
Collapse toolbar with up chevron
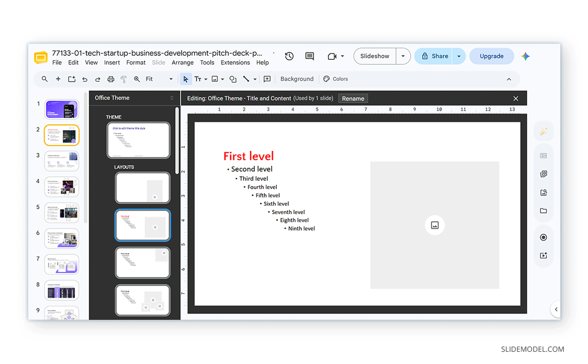(509, 79)
